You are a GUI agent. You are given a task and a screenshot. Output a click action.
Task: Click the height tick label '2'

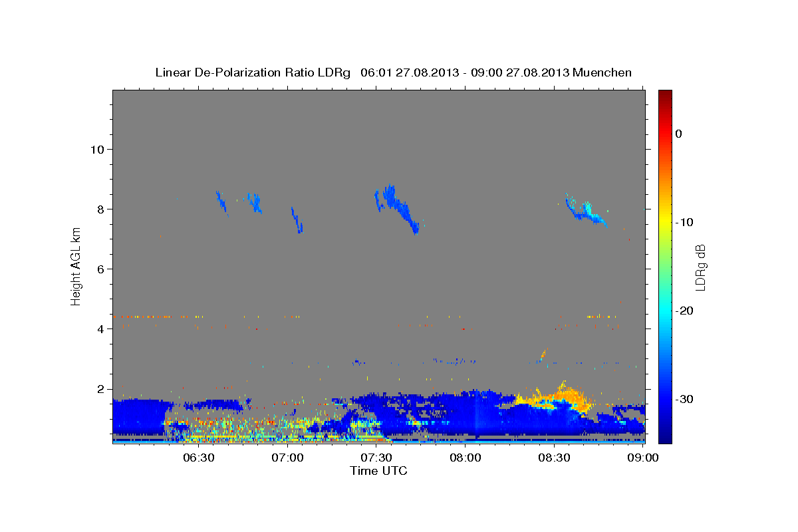point(100,388)
